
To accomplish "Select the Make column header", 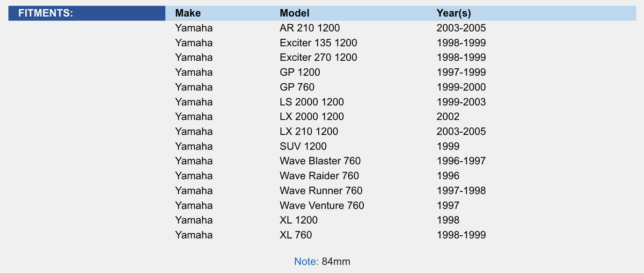I will point(188,13).
